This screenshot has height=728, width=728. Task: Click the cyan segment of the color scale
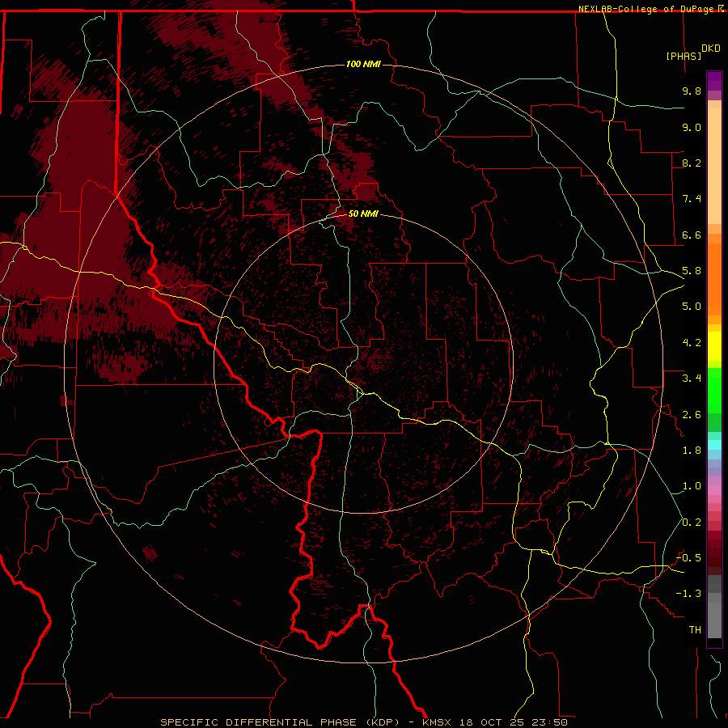click(714, 445)
